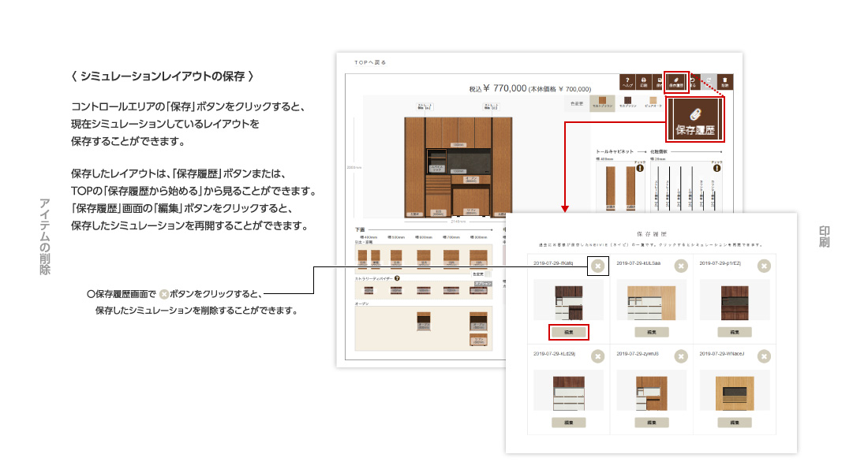
Task: Click the trash 削除 icon in toolbar
Action: click(724, 81)
